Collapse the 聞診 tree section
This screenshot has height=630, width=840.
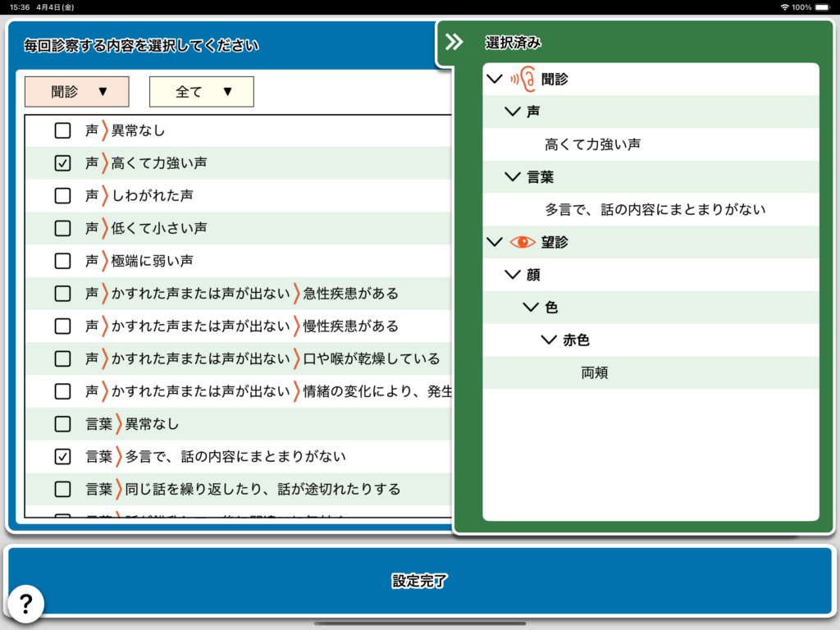494,79
